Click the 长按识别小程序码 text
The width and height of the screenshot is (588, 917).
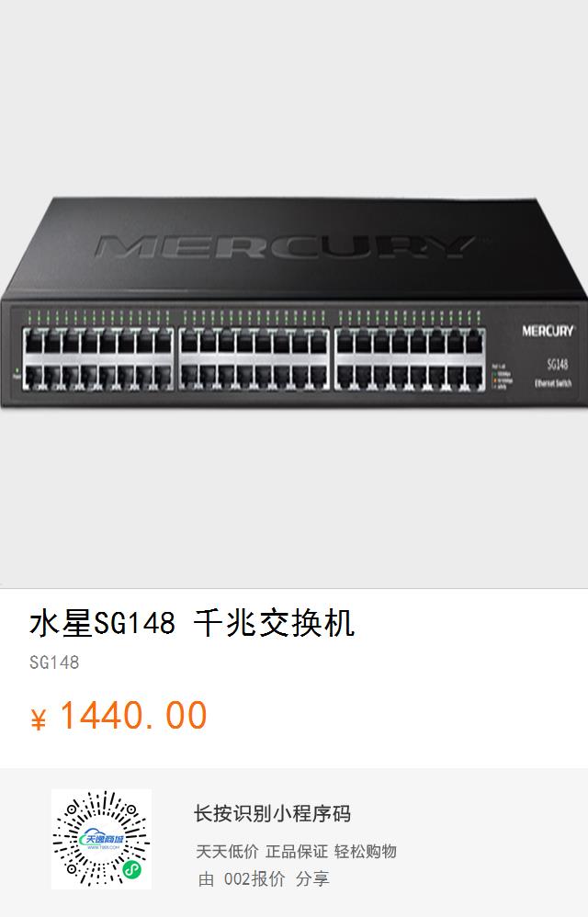272,813
